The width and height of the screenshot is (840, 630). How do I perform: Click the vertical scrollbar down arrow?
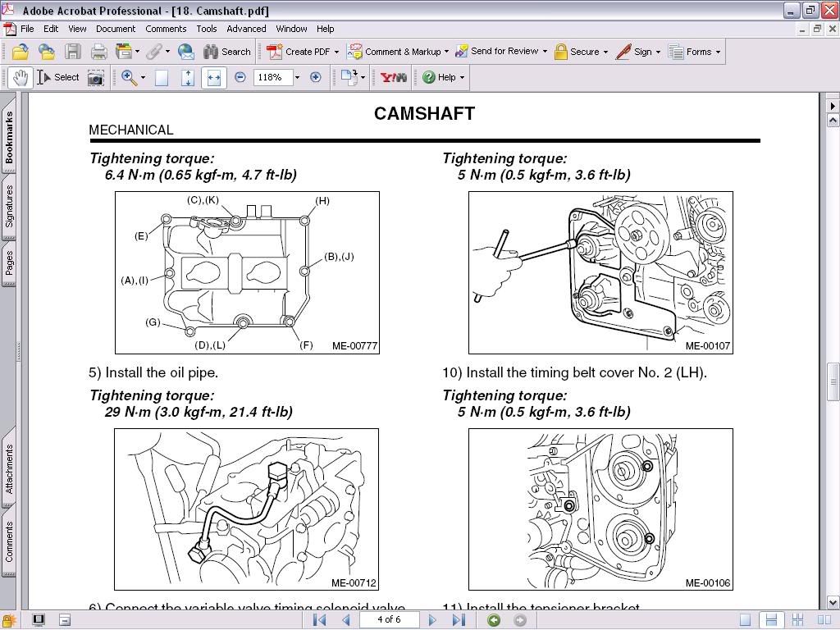(x=832, y=600)
